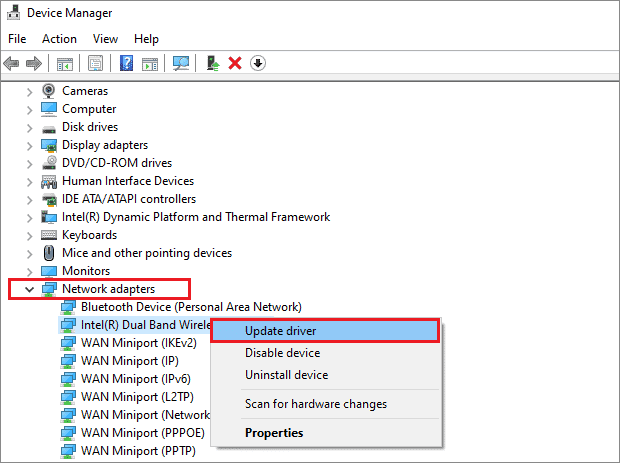
Task: Select the Cameras label
Action: pos(85,91)
